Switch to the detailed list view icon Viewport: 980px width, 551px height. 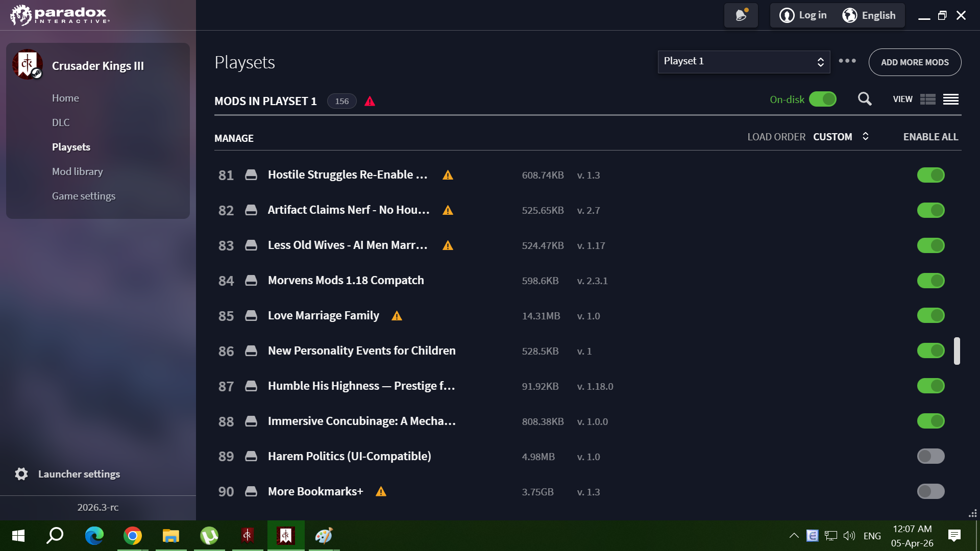[x=928, y=99]
